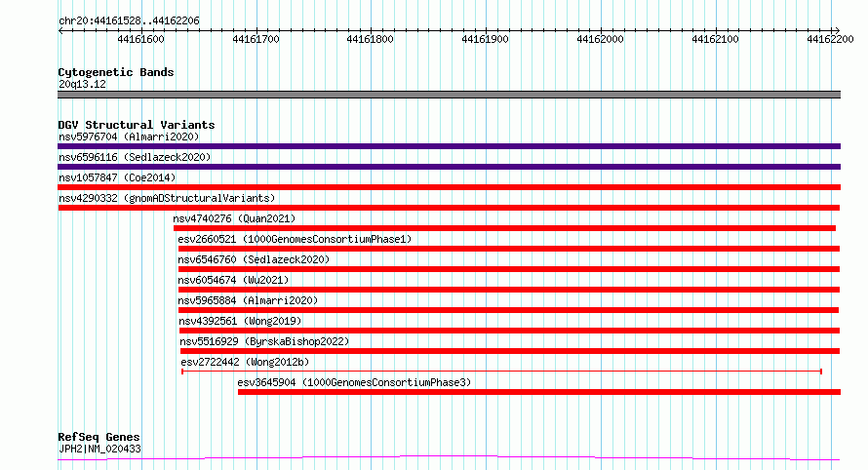Click the magenta JPH2 gene line
The width and height of the screenshot is (868, 470).
pyautogui.click(x=449, y=458)
